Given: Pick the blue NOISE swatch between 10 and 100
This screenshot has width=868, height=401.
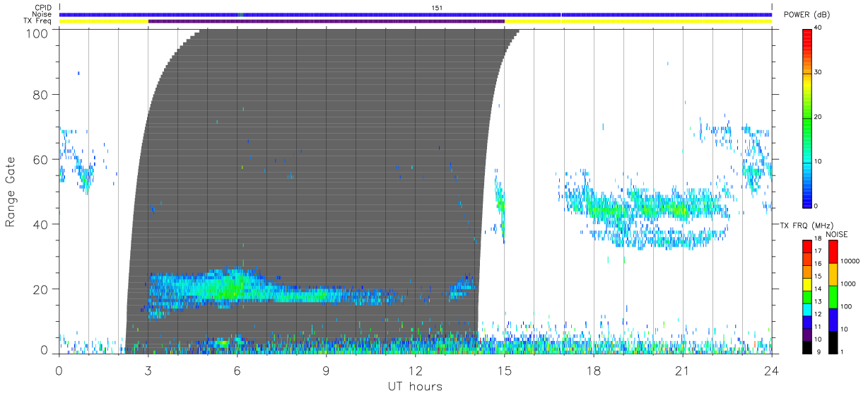Looking at the screenshot, I should click(833, 320).
